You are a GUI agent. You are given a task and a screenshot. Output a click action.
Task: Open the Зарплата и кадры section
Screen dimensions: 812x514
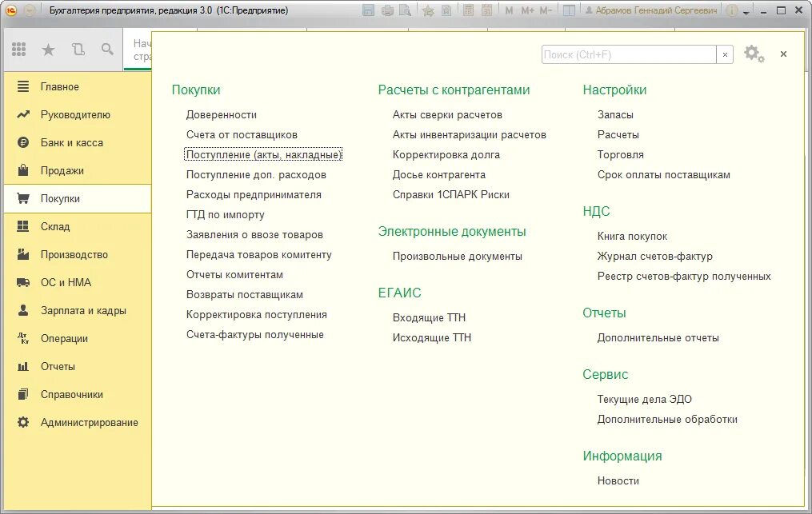click(78, 310)
